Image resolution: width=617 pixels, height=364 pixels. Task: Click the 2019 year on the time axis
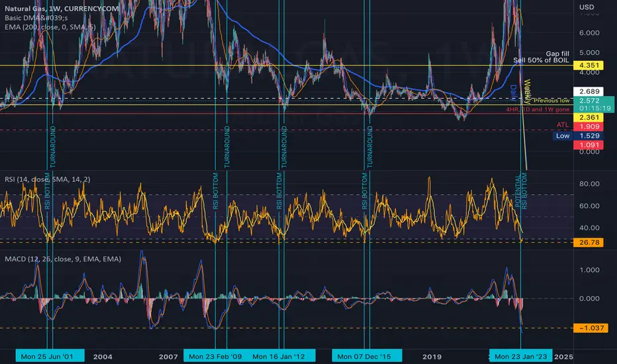pos(432,357)
